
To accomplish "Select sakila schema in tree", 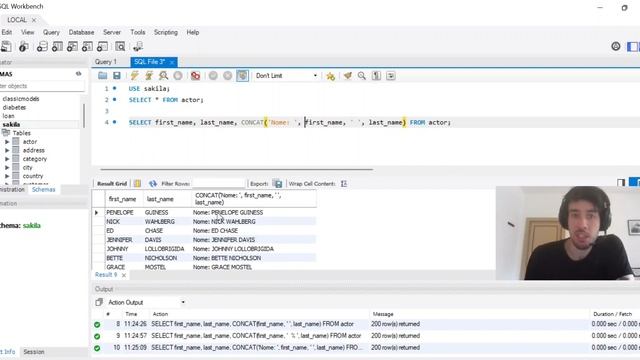I will 11,124.
